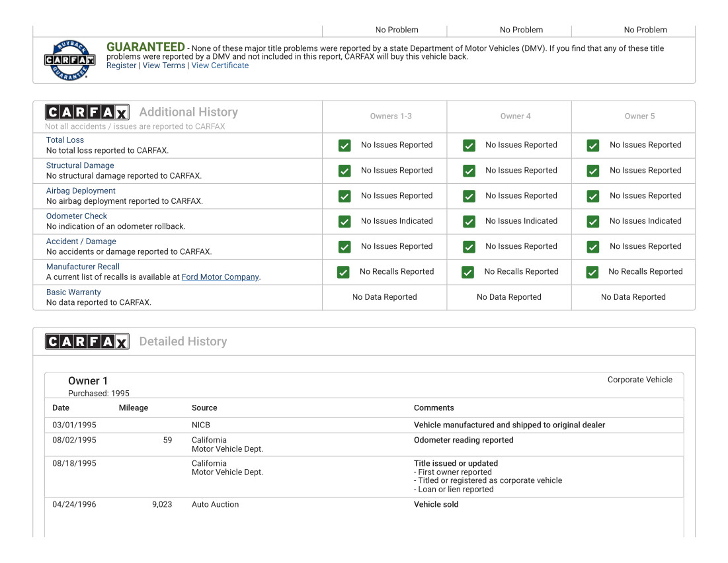Click Manufacturer Recall checkmark for Owner 5
Viewport: 728px width, 563px height.
(592, 272)
